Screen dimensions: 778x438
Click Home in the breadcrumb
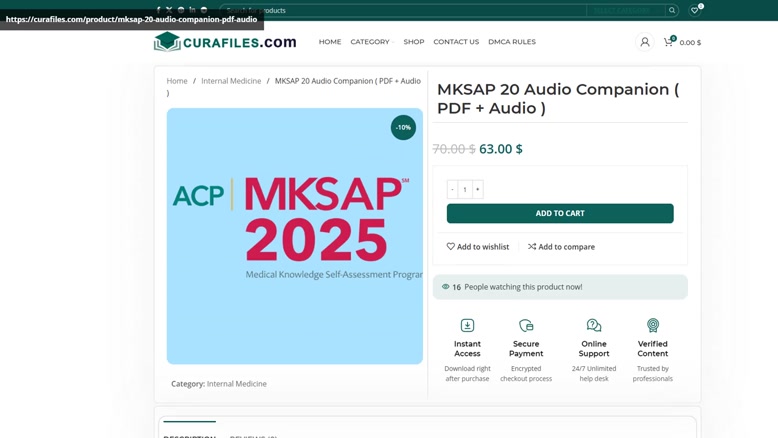pos(177,81)
